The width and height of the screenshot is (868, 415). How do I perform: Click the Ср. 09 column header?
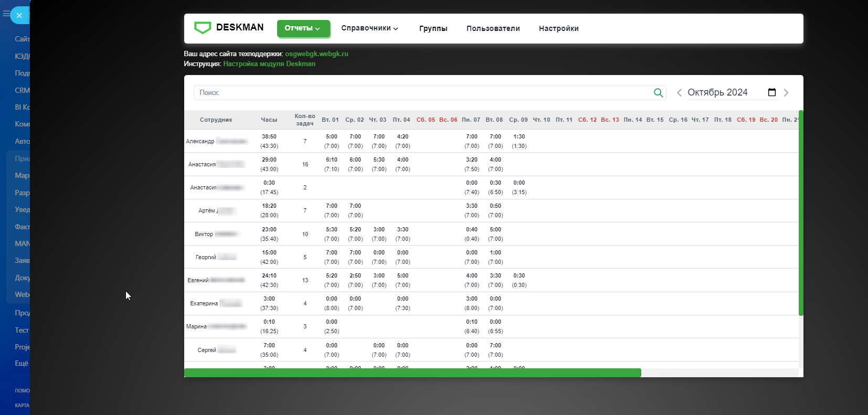pyautogui.click(x=518, y=120)
